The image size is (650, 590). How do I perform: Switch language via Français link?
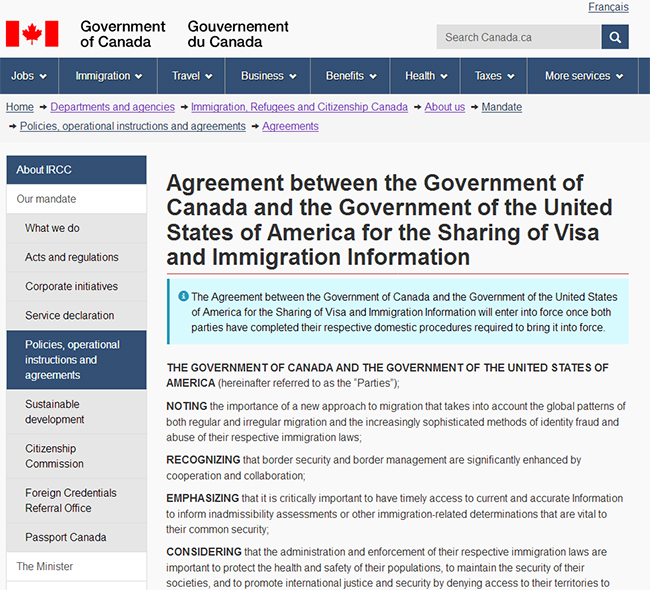[x=608, y=7]
